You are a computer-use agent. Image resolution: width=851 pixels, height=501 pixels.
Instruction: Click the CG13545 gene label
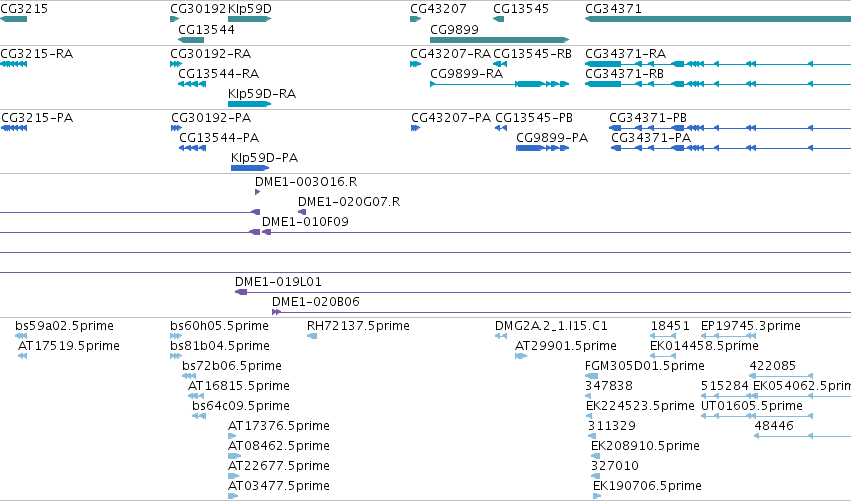pos(520,9)
